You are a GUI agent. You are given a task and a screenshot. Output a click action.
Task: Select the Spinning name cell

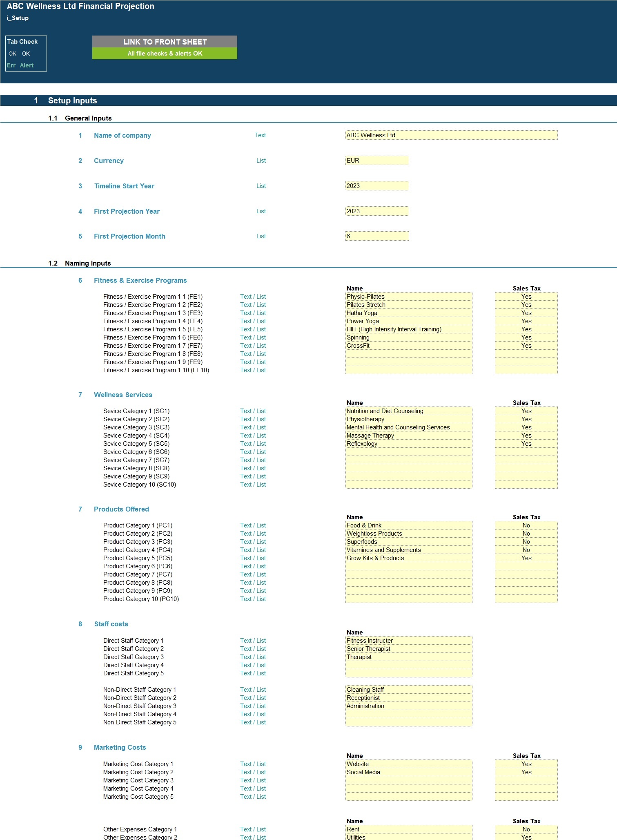(409, 337)
